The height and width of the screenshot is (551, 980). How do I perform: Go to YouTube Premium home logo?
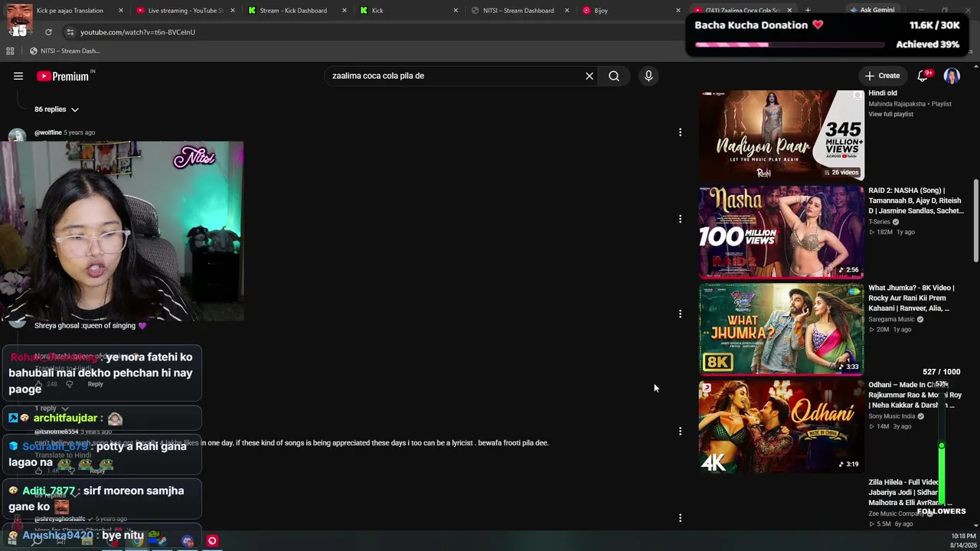(x=63, y=76)
